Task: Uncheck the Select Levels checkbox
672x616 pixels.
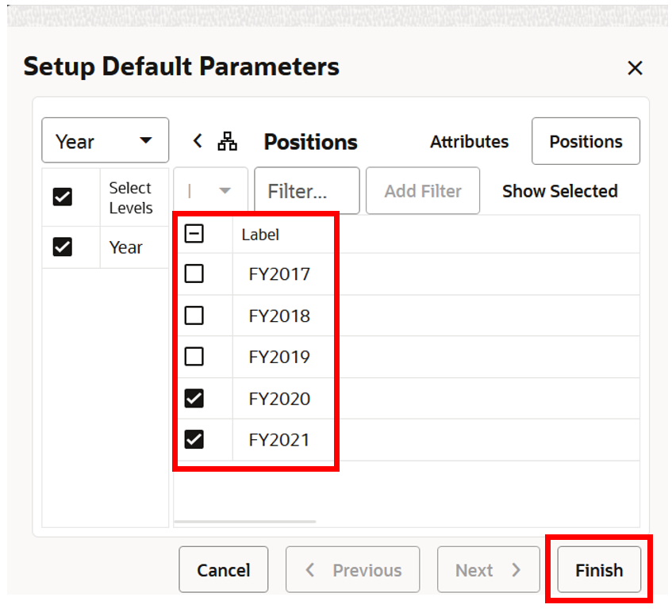Action: [63, 196]
